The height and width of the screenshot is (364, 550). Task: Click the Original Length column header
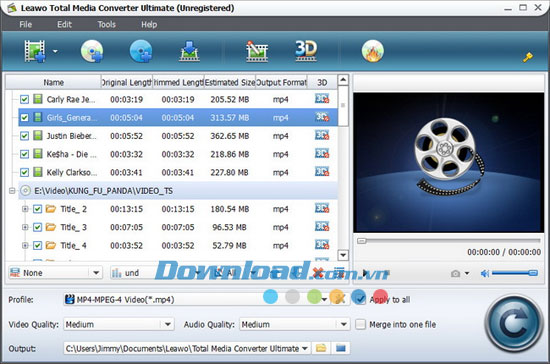pyautogui.click(x=127, y=82)
